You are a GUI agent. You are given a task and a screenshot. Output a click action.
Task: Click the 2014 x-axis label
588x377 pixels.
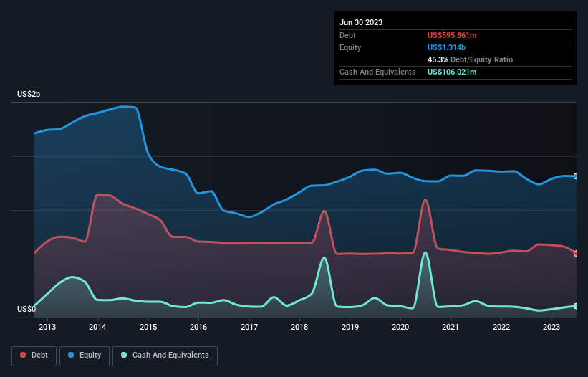(x=97, y=327)
